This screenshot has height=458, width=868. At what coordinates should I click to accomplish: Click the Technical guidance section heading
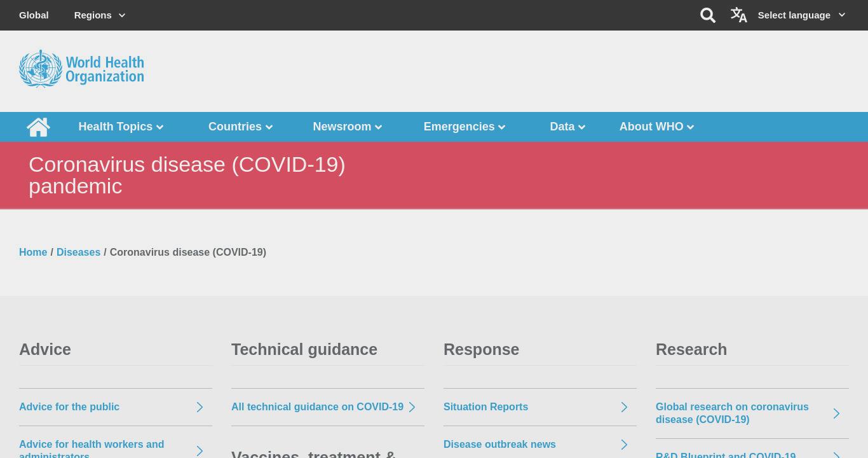click(304, 350)
